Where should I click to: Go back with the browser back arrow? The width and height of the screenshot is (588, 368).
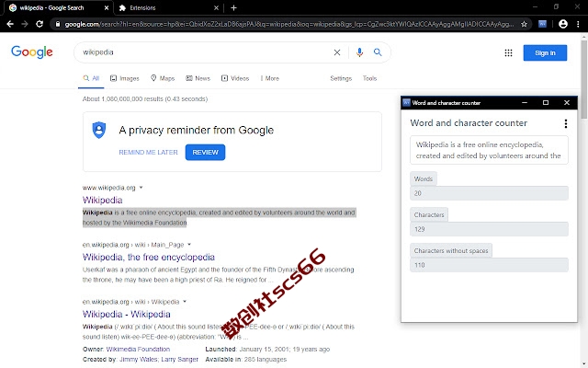[x=10, y=24]
